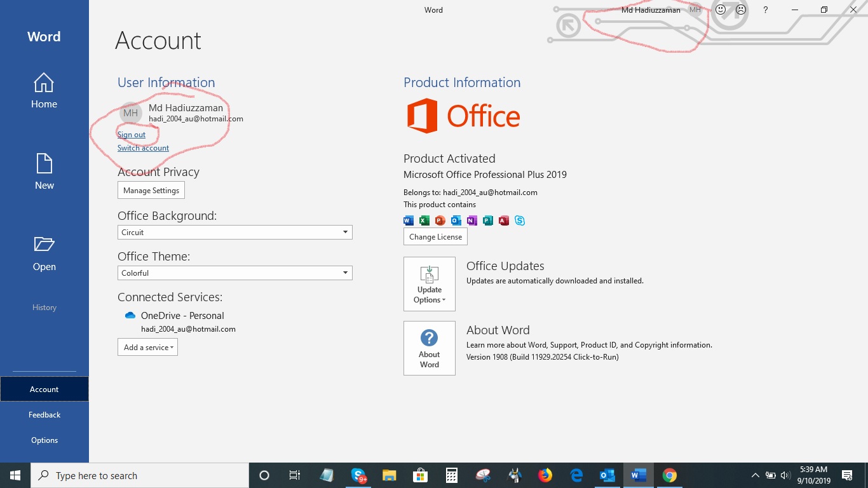Click the Outlook product icon in product list
The height and width of the screenshot is (488, 868).
coord(456,220)
